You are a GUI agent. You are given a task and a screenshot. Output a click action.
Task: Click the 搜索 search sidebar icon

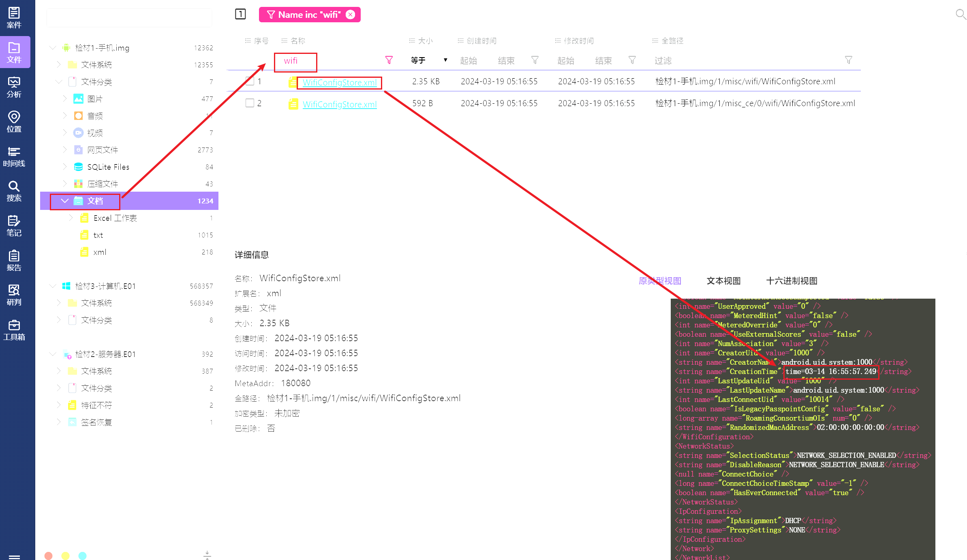click(14, 191)
